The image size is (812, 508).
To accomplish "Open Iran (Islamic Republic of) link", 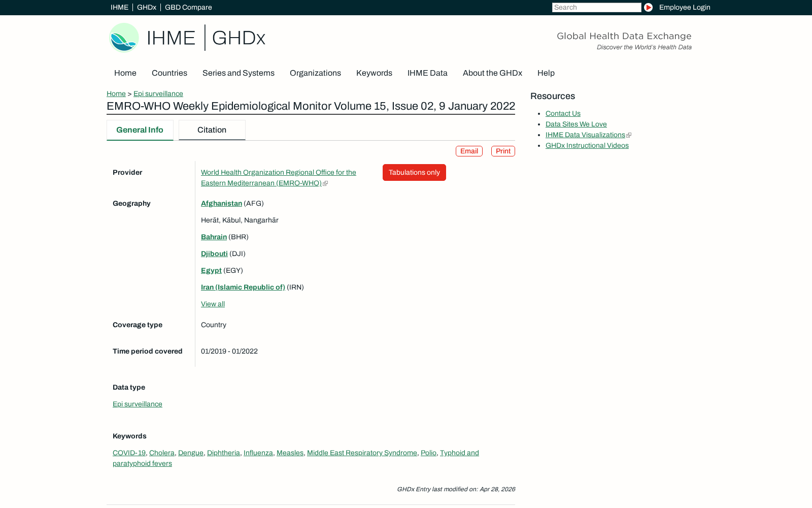I will (x=243, y=287).
